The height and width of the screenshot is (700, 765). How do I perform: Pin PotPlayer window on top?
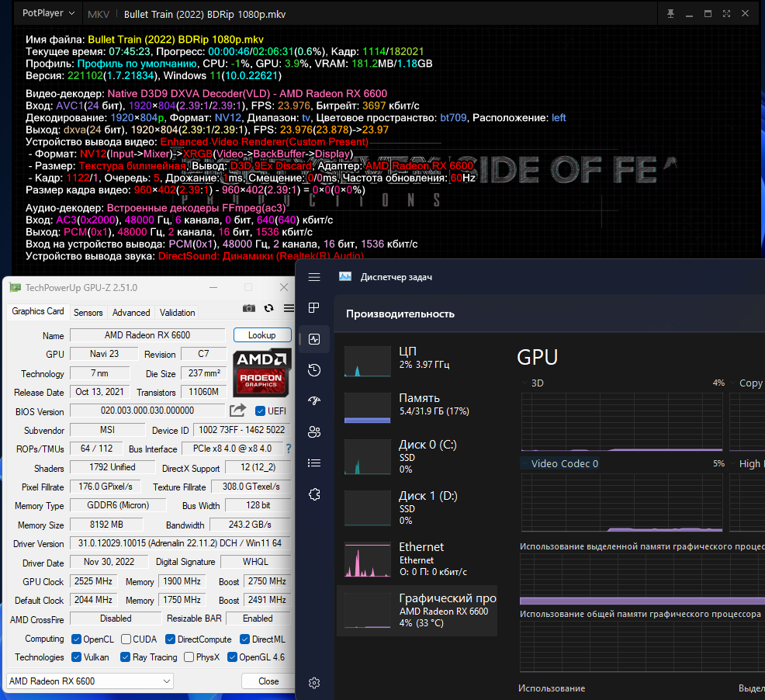pyautogui.click(x=671, y=14)
